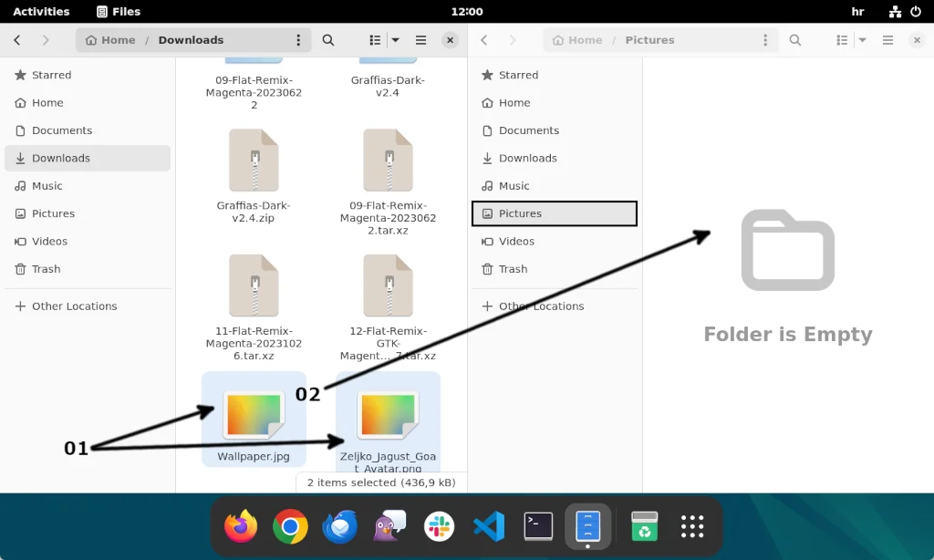
Task: Click Home breadcrumb in Downloads window
Action: [x=110, y=40]
